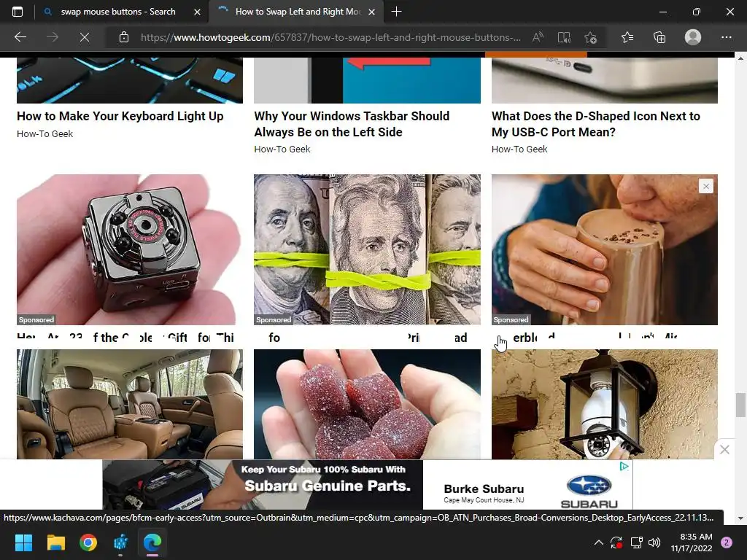
Task: Click the How-To Geek label under keyboard article
Action: coord(44,134)
